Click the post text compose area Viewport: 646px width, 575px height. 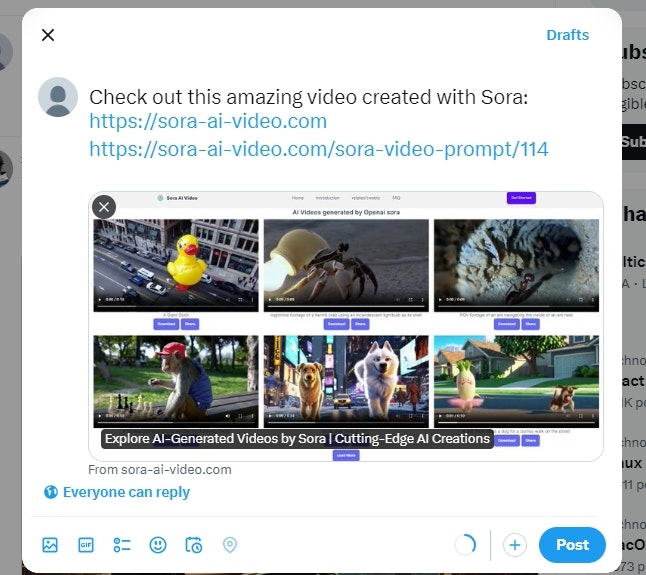(318, 124)
